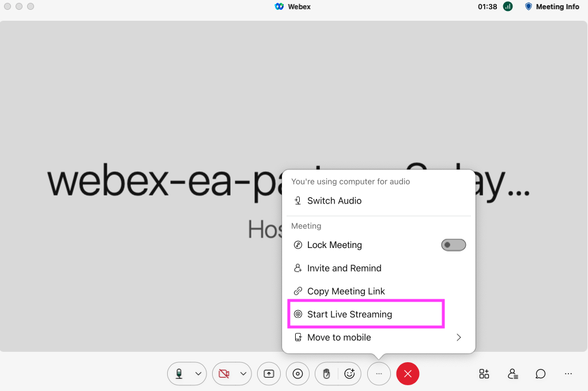Select Invite and Remind
588x391 pixels.
click(379, 268)
